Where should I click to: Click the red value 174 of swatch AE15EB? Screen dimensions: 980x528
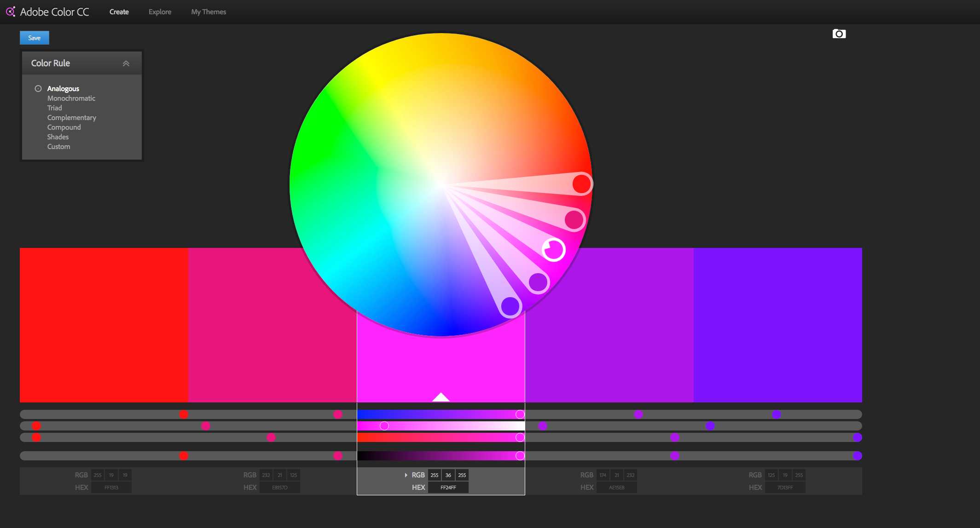pyautogui.click(x=603, y=475)
